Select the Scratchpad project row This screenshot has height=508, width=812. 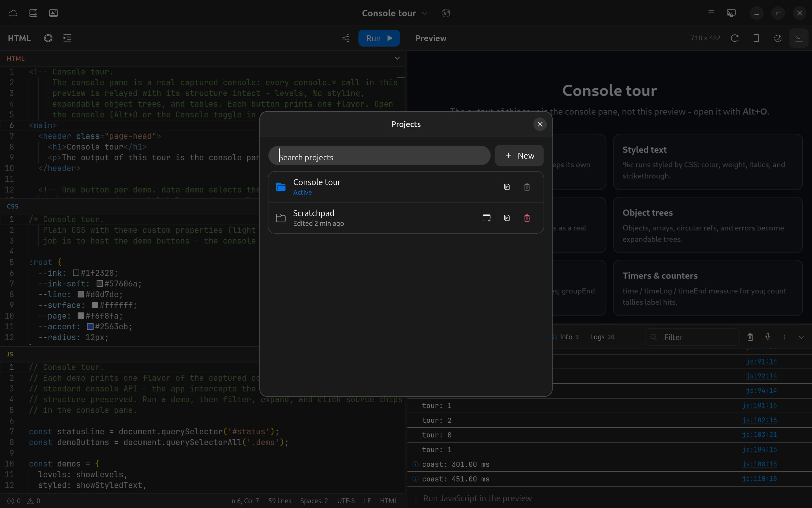point(406,218)
